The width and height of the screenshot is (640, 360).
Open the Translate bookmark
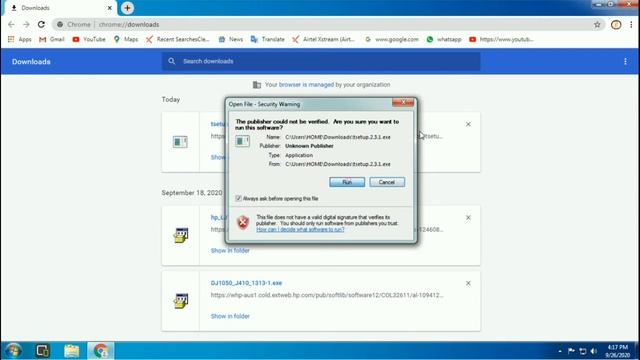click(x=267, y=39)
